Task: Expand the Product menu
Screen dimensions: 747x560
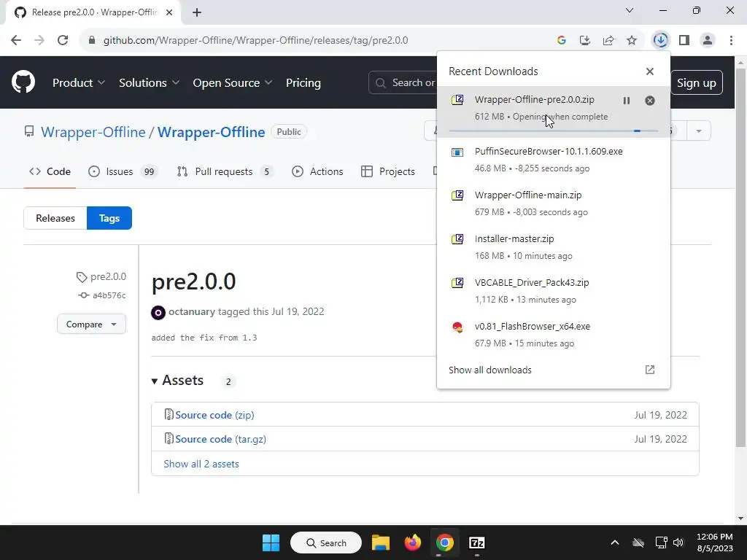Action: pyautogui.click(x=79, y=83)
